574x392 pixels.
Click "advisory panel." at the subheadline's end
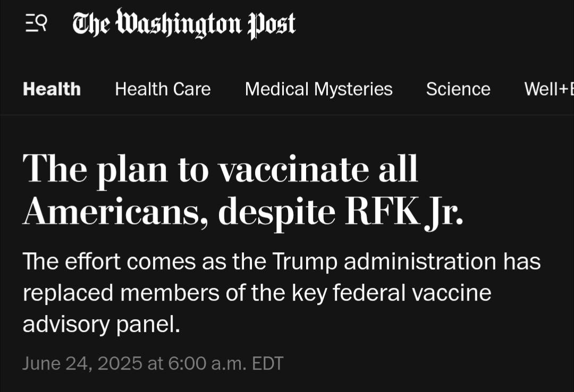pos(102,325)
